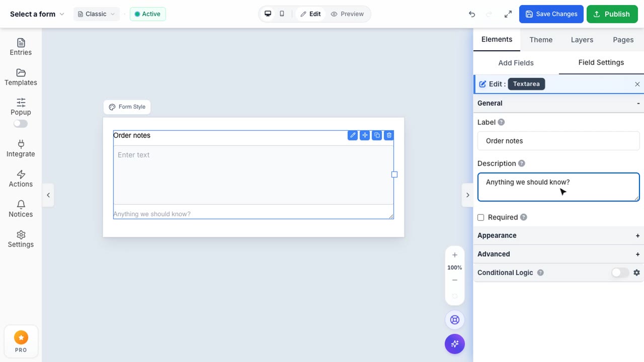This screenshot has height=362, width=644.
Task: Collapse the left sidebar with the chevron
Action: 48,195
